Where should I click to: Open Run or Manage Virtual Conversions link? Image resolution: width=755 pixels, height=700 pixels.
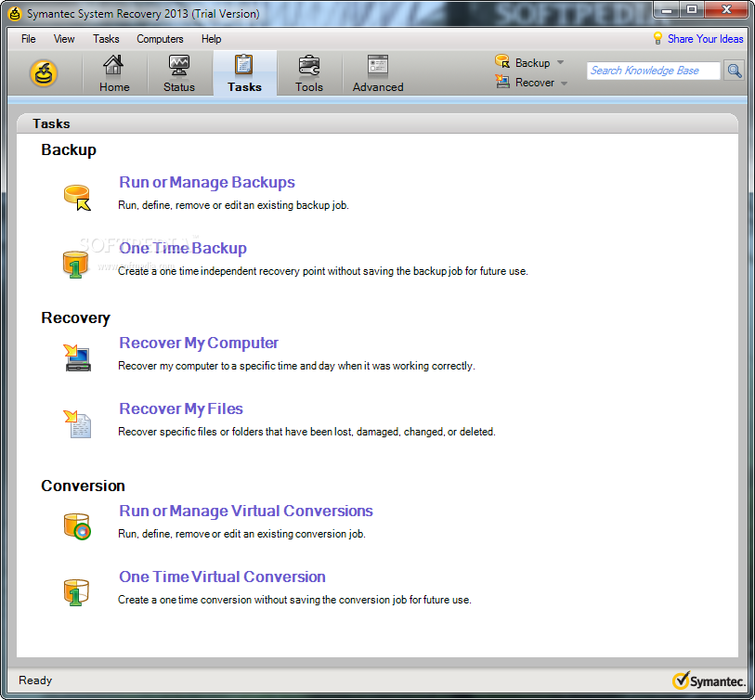(x=246, y=511)
